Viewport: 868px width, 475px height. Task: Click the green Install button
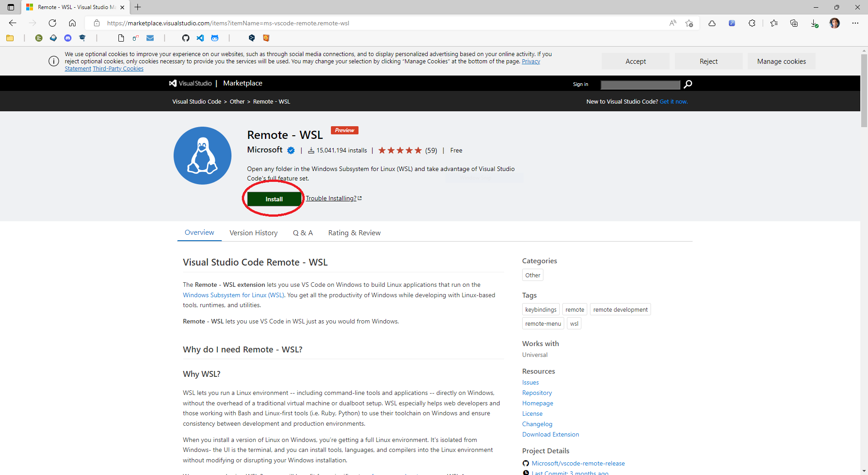274,199
